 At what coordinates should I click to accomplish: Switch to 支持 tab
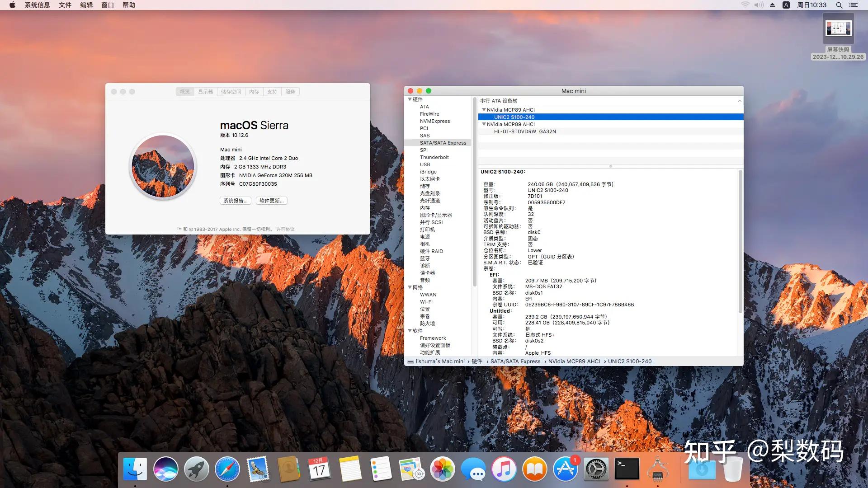[272, 92]
